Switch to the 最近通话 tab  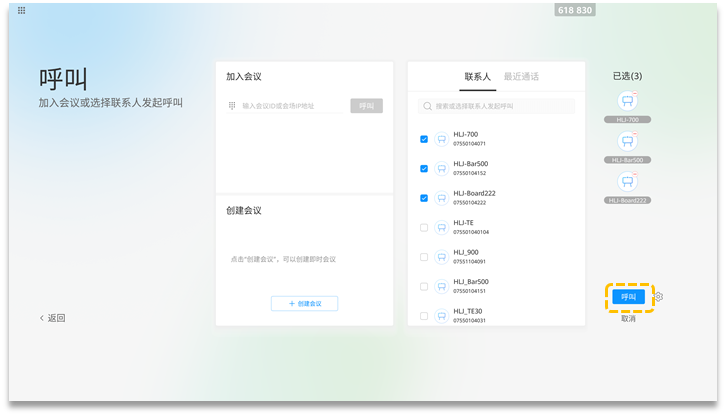[521, 76]
